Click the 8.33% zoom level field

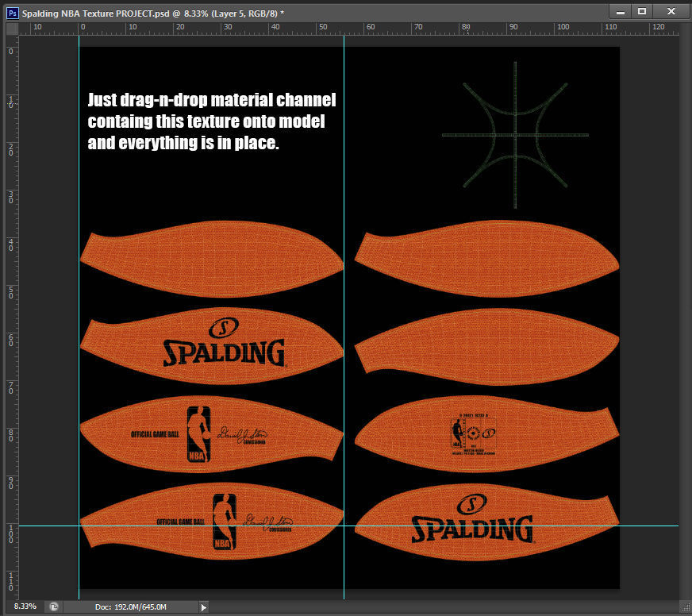[x=25, y=606]
